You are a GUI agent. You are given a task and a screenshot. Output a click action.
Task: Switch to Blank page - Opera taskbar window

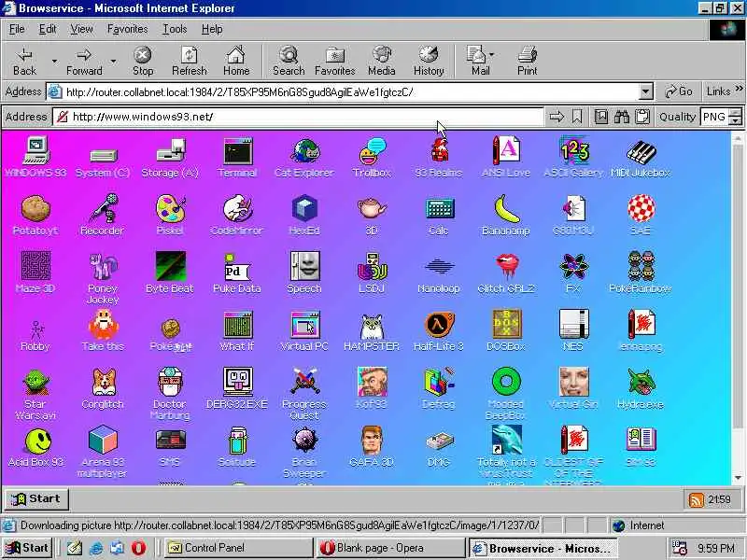pyautogui.click(x=389, y=548)
